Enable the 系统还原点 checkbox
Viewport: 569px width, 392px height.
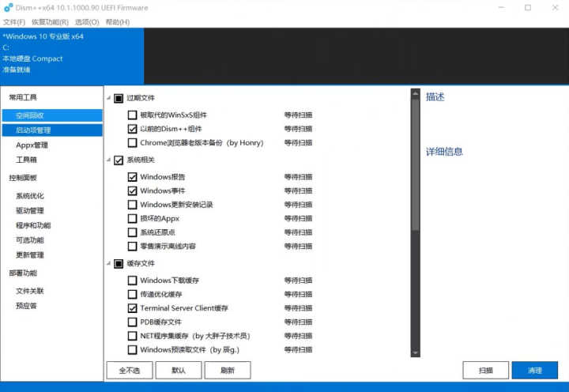[x=132, y=232]
